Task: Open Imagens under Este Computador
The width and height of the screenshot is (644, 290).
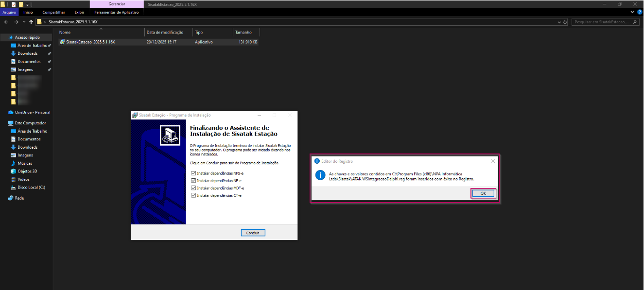Action: point(22,155)
